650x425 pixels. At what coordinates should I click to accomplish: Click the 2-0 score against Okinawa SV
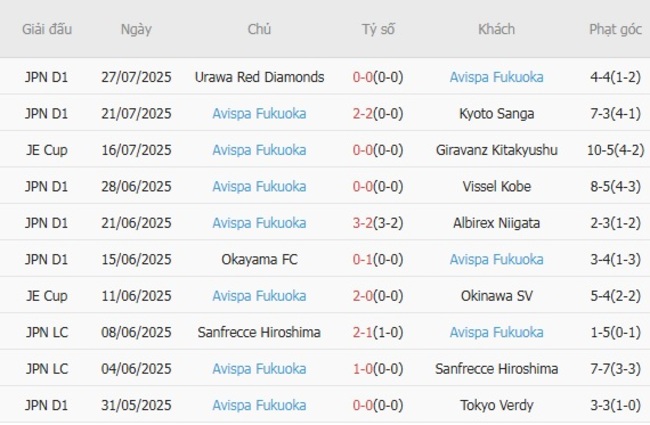tap(362, 296)
